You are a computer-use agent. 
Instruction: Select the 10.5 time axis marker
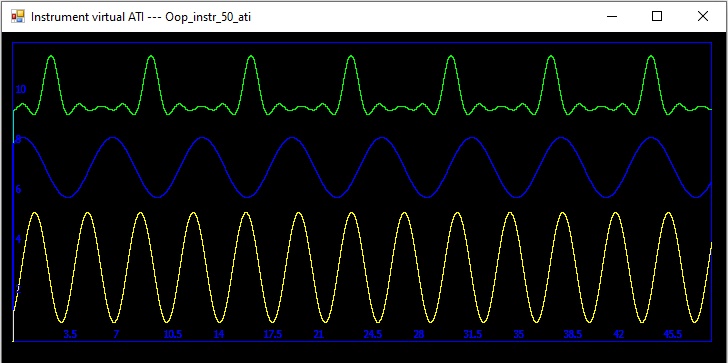tap(173, 334)
